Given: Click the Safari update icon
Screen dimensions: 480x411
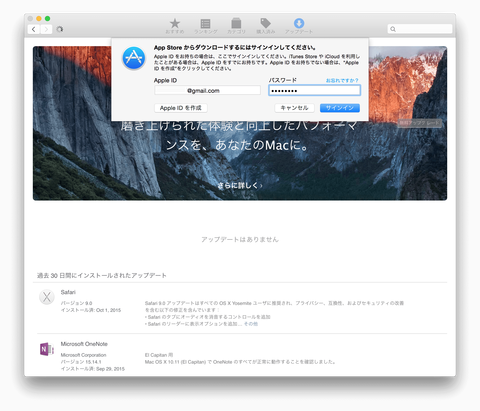Looking at the screenshot, I should pyautogui.click(x=47, y=297).
